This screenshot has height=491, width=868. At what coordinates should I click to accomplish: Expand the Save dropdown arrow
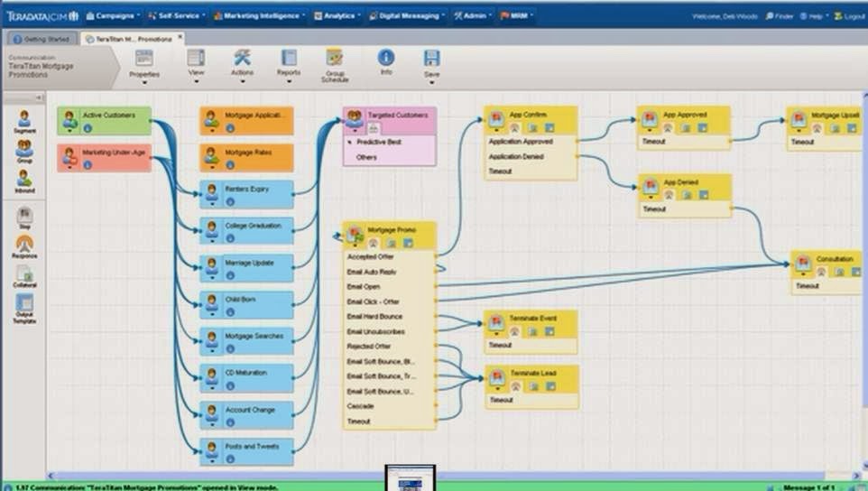[432, 83]
